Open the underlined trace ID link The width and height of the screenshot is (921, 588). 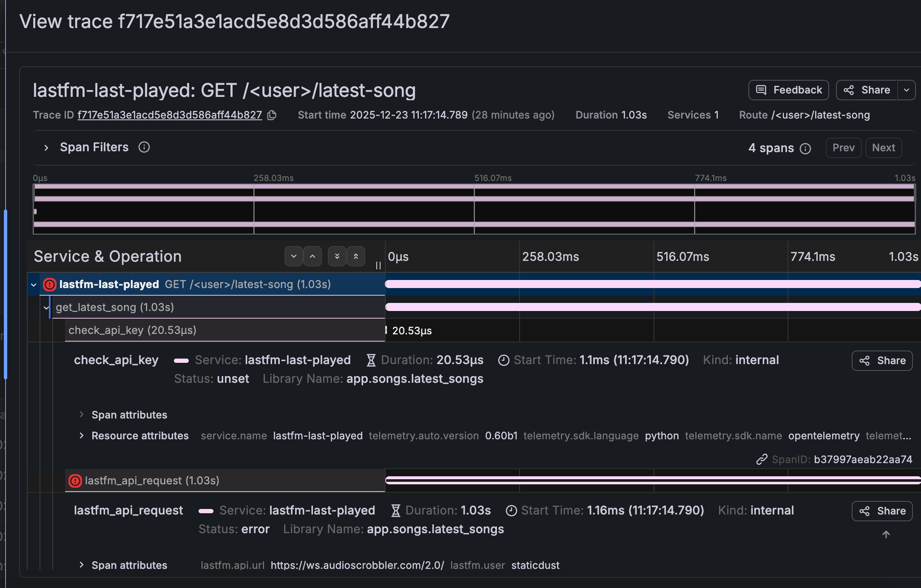click(170, 115)
